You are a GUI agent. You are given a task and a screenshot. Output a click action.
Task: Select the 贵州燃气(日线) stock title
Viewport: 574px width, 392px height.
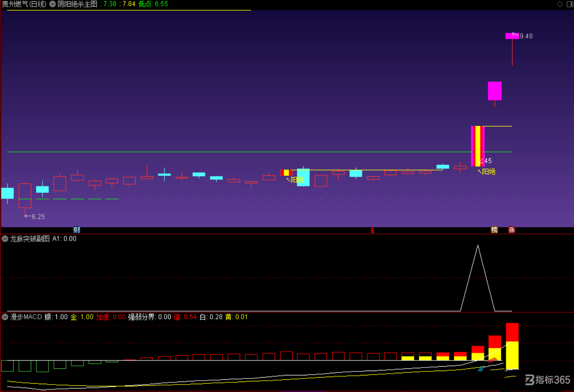pyautogui.click(x=24, y=4)
